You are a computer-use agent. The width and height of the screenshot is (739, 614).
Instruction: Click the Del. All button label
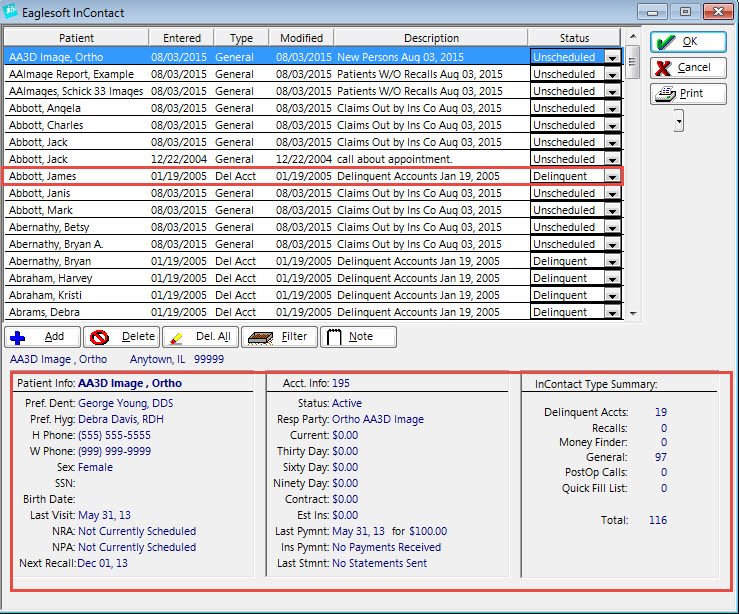tap(213, 336)
